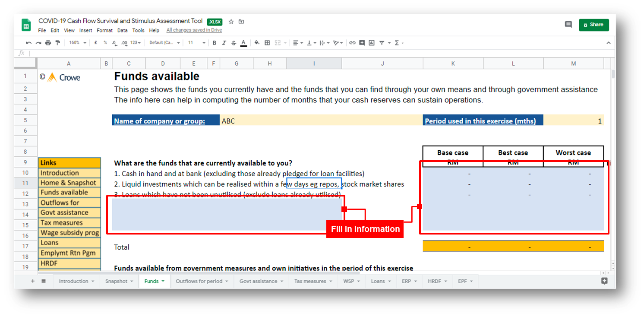Toggle strikethrough formatting
The width and height of the screenshot is (644, 317).
tap(234, 43)
